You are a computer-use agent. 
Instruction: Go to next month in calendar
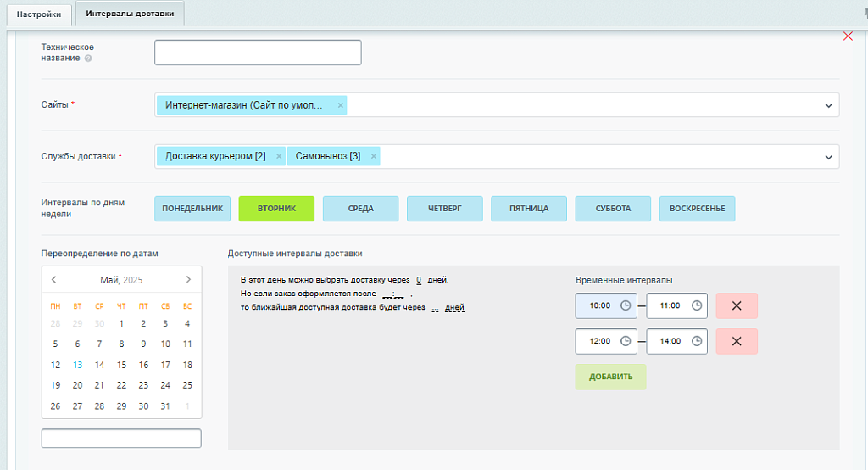(x=188, y=279)
